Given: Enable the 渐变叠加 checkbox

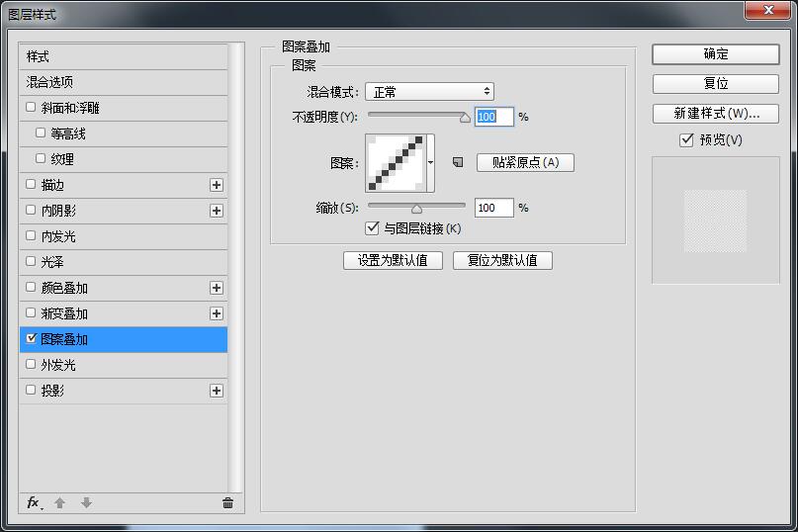Looking at the screenshot, I should point(31,312).
